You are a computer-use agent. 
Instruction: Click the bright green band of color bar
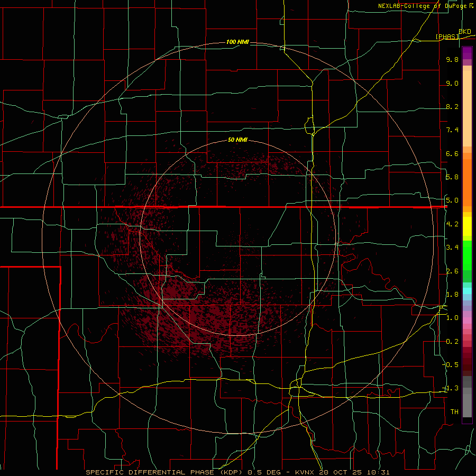click(x=467, y=255)
